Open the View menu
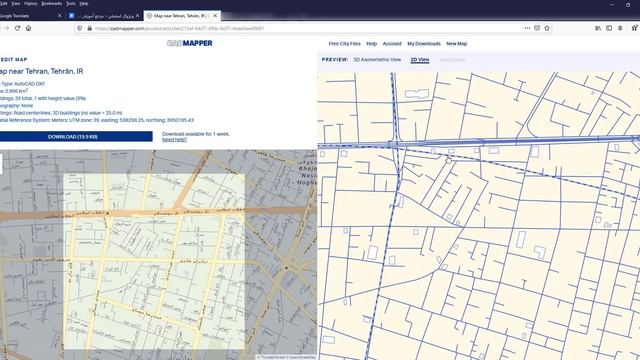This screenshot has width=640, height=360. click(x=16, y=3)
